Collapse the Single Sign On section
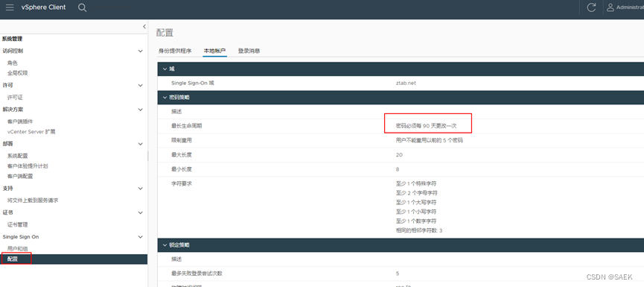The height and width of the screenshot is (287, 644). click(141, 237)
